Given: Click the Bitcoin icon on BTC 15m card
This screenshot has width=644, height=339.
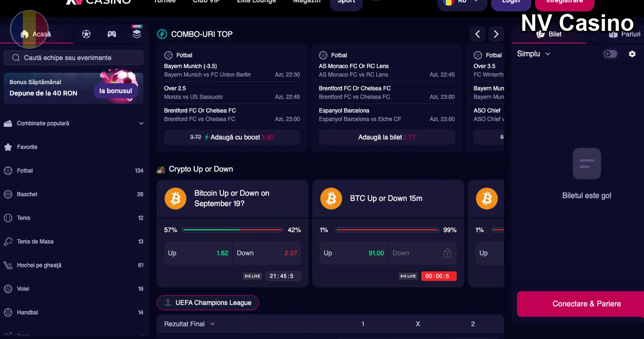Looking at the screenshot, I should [x=331, y=198].
